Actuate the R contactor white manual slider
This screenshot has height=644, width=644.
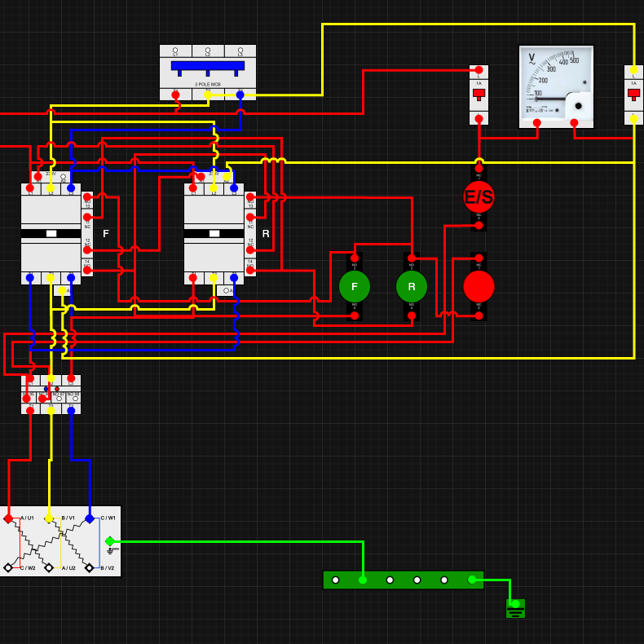tap(214, 234)
